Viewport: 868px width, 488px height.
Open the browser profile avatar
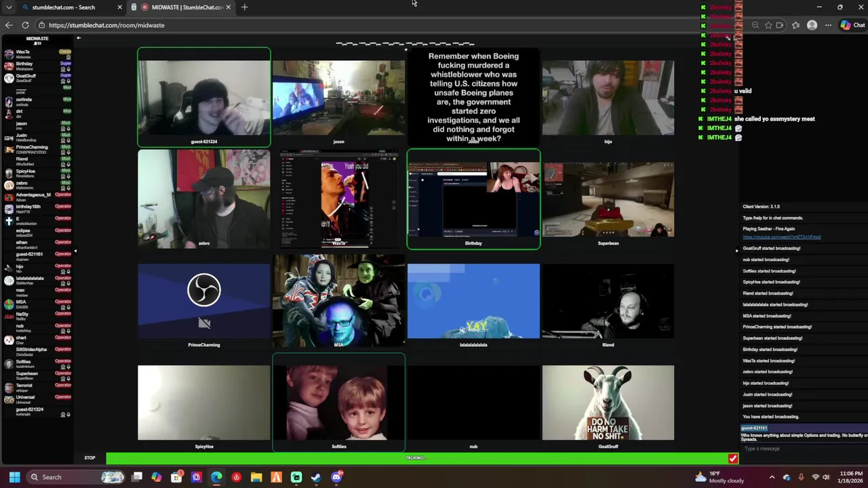click(812, 25)
